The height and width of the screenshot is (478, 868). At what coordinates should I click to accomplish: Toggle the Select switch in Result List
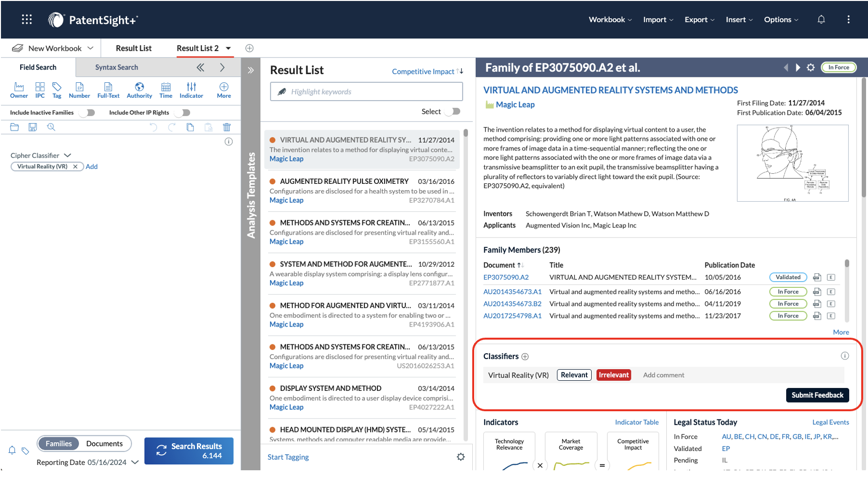pyautogui.click(x=453, y=111)
